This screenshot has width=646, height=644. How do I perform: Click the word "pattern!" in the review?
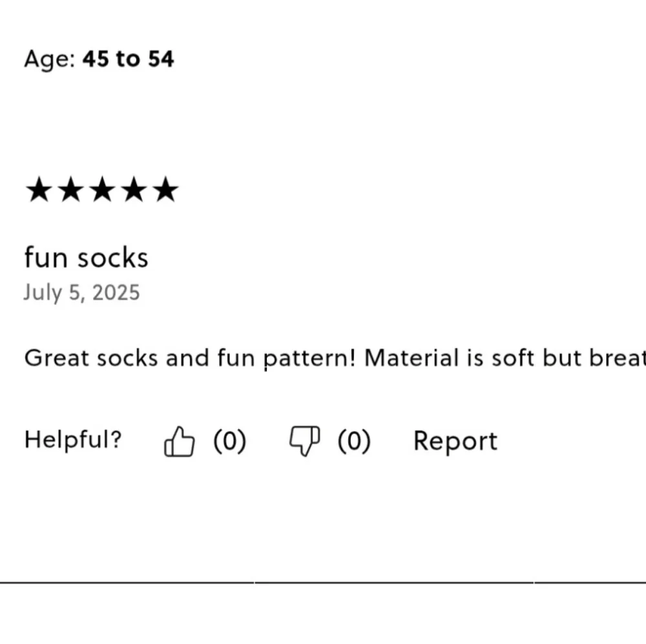(309, 358)
